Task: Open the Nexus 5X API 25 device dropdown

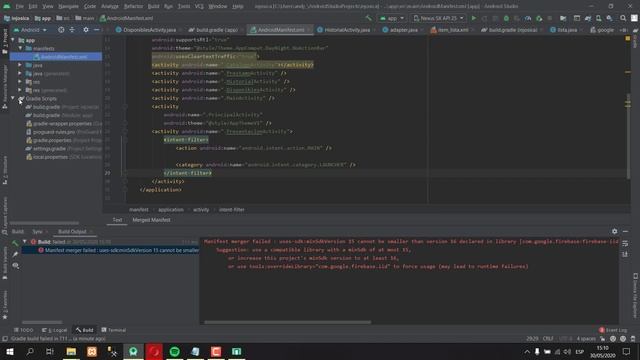Action: point(439,18)
